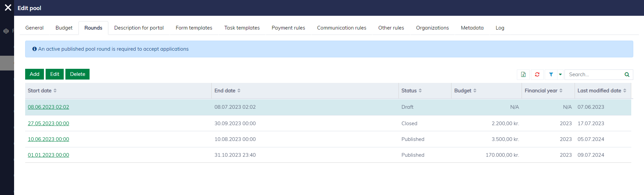
Task: Click the search magnifier icon
Action: [627, 75]
